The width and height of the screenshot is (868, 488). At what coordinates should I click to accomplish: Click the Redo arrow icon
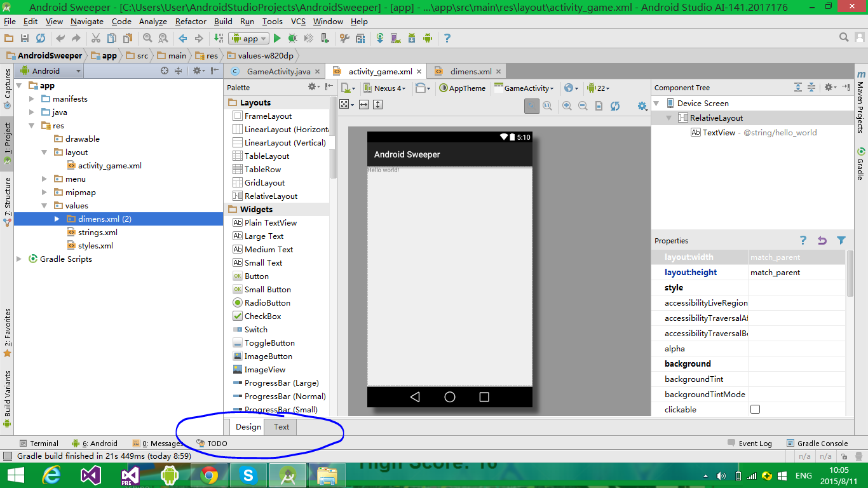tap(76, 39)
